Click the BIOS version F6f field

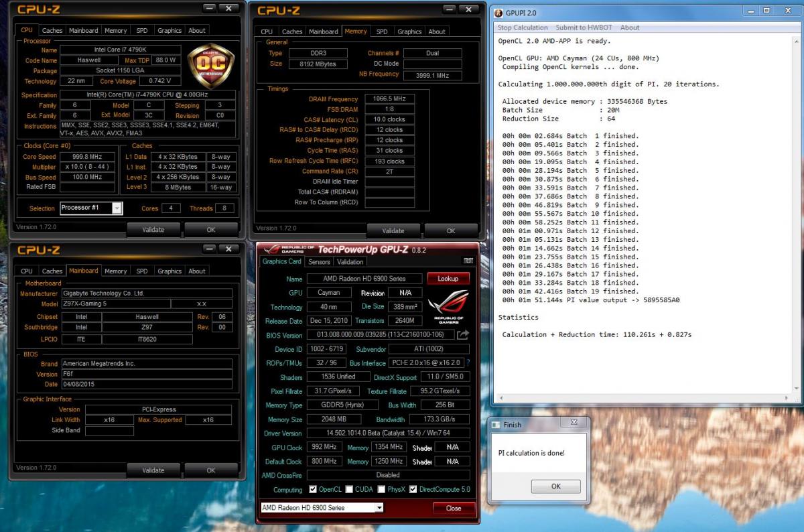[146, 374]
